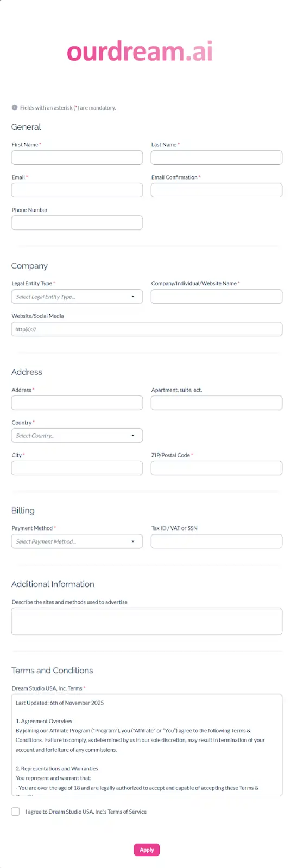This screenshot has width=291, height=868.
Task: Click inside the Dream Studio terms text box
Action: 147,745
